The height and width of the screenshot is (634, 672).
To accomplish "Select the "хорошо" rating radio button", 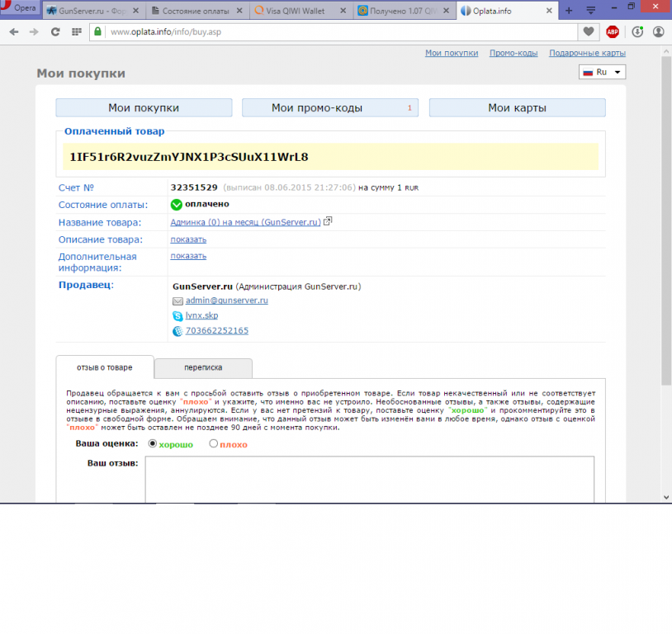I will click(153, 443).
